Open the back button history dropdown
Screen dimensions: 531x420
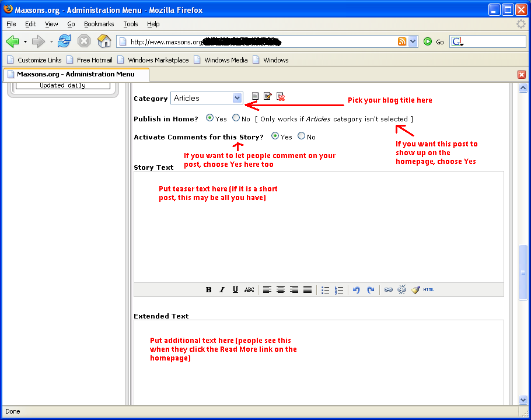coord(25,41)
